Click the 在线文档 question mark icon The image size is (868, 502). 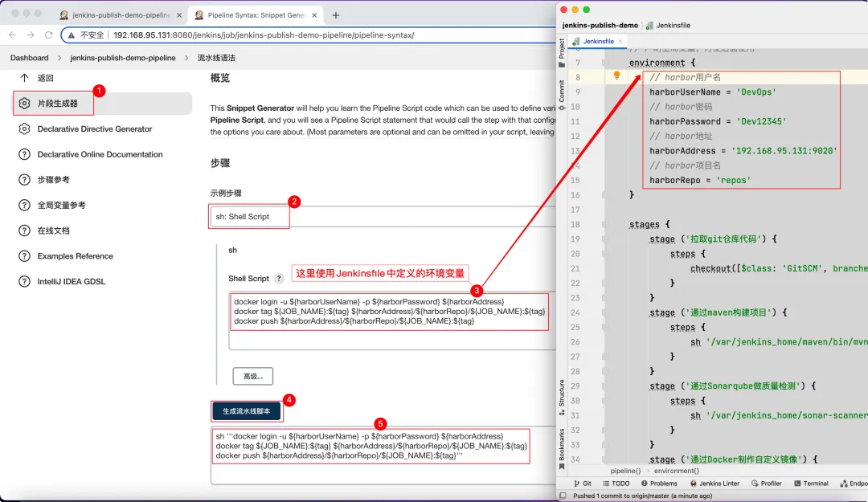coord(24,231)
